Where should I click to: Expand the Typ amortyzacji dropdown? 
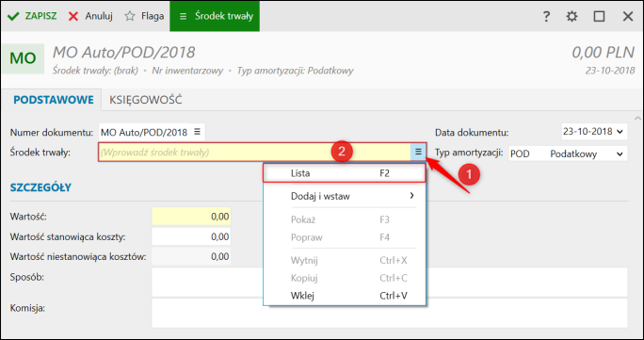(x=620, y=154)
